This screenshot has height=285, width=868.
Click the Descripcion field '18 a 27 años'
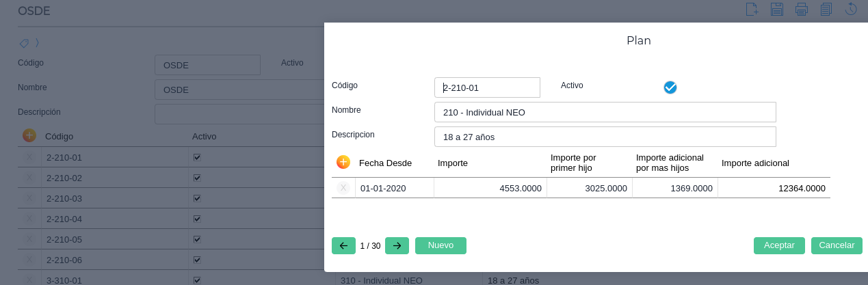point(605,137)
